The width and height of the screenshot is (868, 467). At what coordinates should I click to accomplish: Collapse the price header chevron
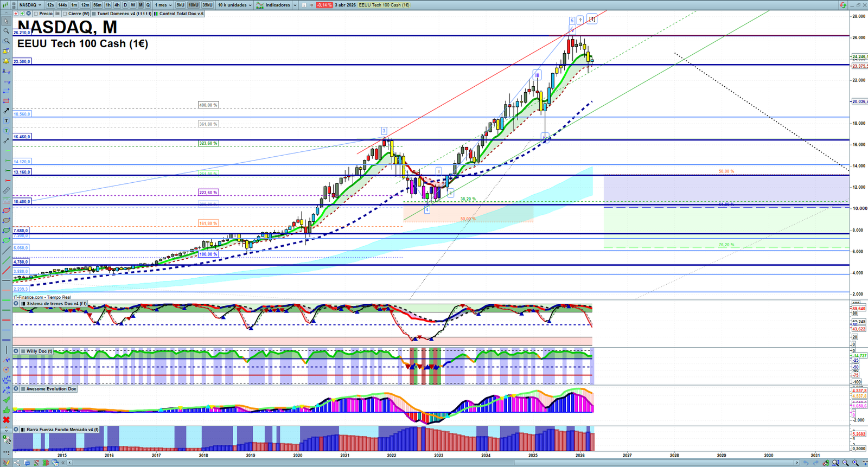(7, 14)
